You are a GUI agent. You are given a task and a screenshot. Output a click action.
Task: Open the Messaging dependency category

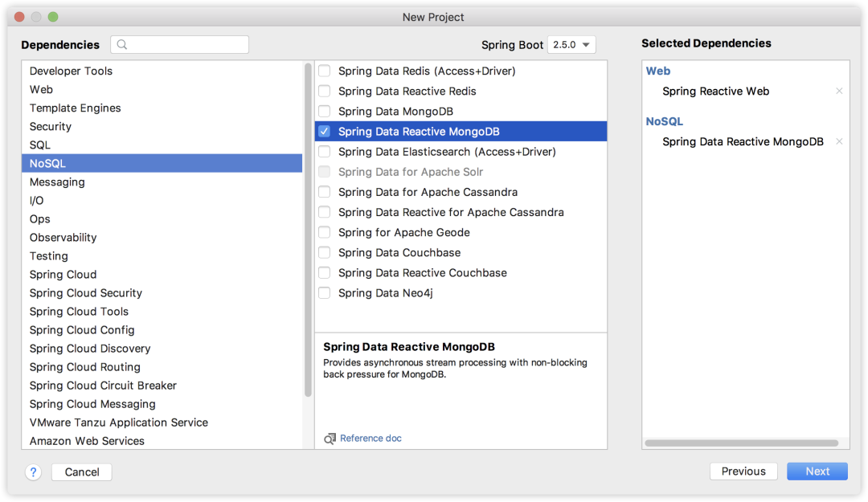click(57, 182)
